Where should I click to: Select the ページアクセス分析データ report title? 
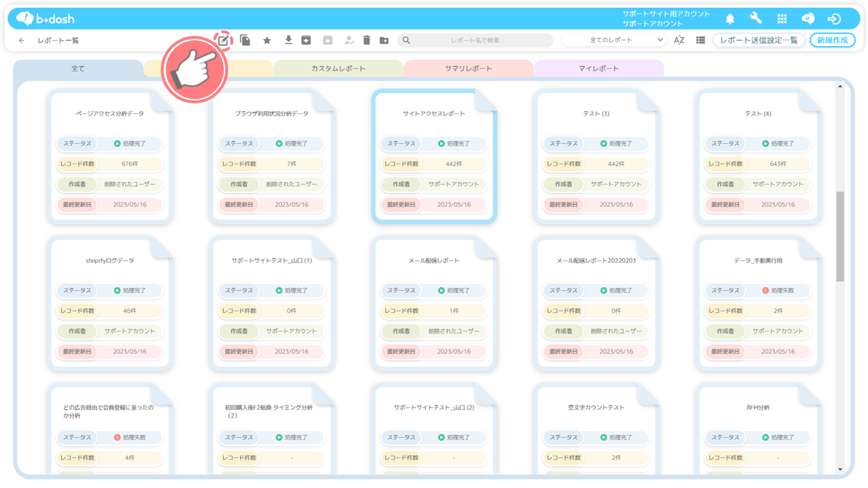110,114
